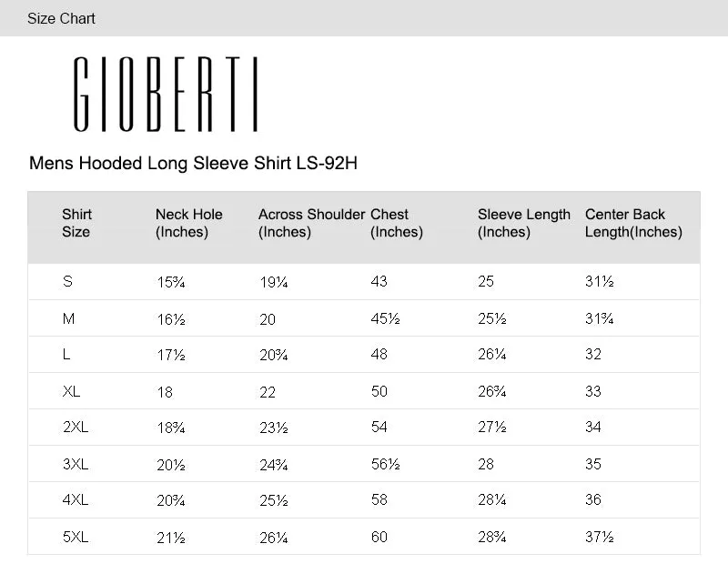Select the 5XL size row label
This screenshot has height=584, width=728.
coord(76,537)
